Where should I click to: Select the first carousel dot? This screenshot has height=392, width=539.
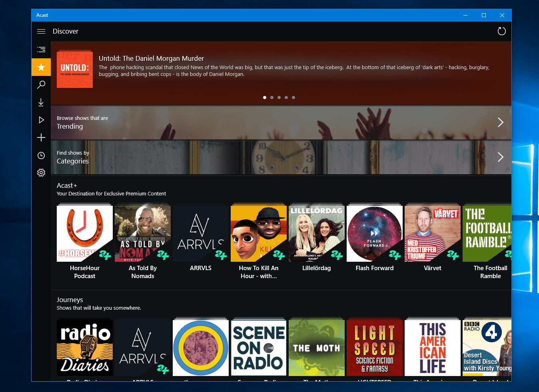pos(265,98)
